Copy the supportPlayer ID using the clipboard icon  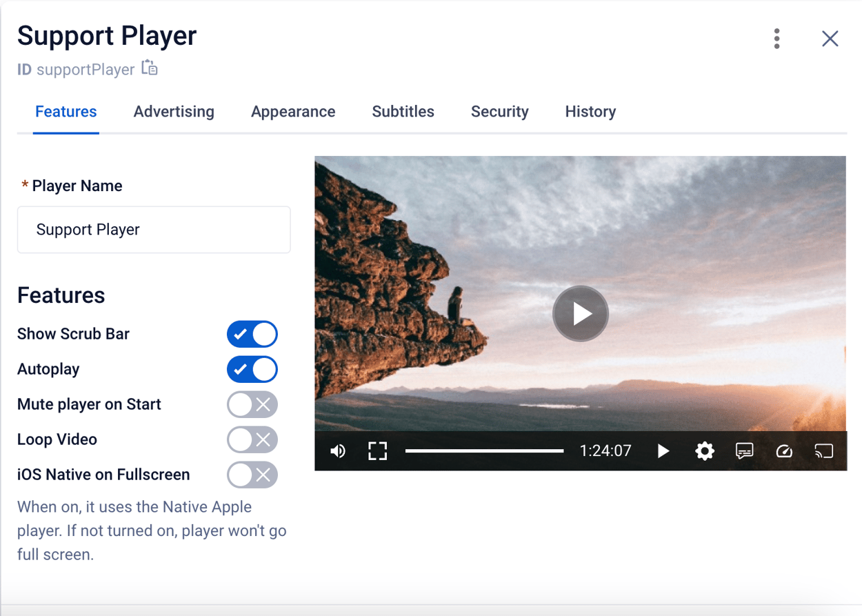click(x=148, y=68)
